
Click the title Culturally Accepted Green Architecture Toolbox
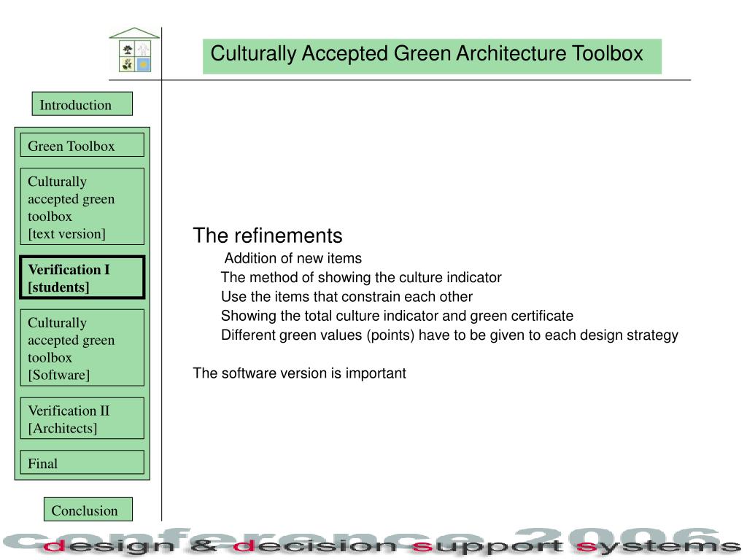432,56
